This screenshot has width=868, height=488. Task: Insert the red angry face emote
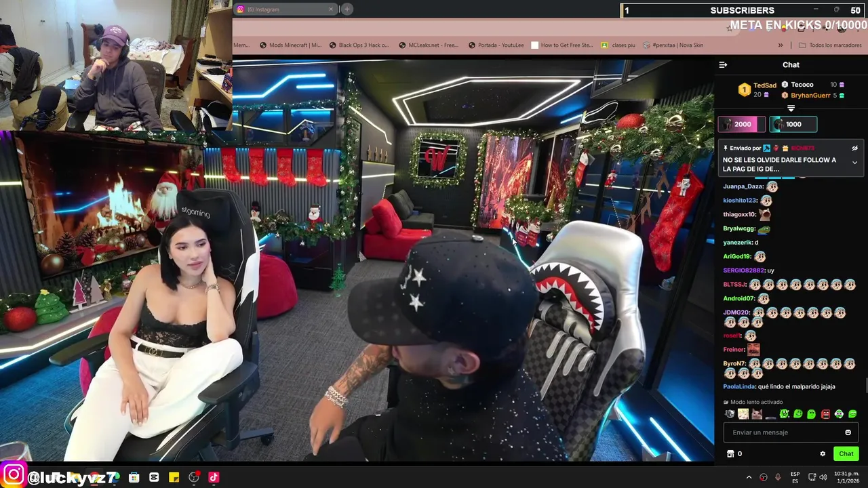(x=825, y=414)
